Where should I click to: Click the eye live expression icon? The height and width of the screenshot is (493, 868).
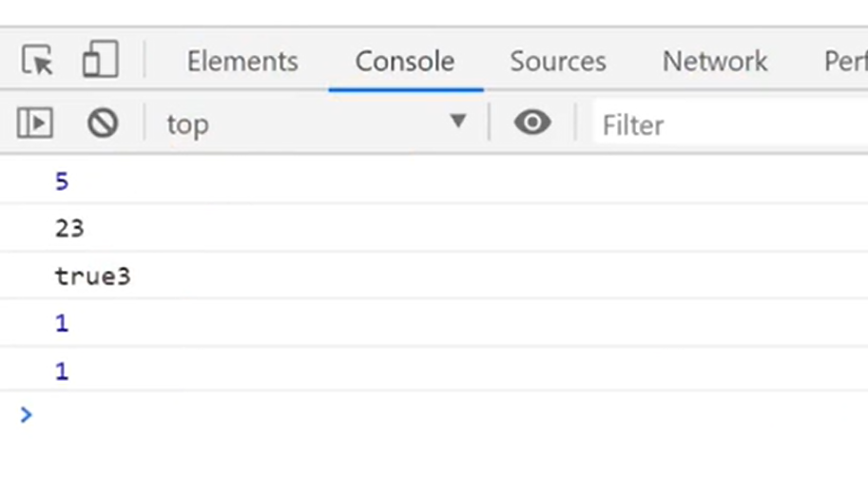tap(532, 123)
